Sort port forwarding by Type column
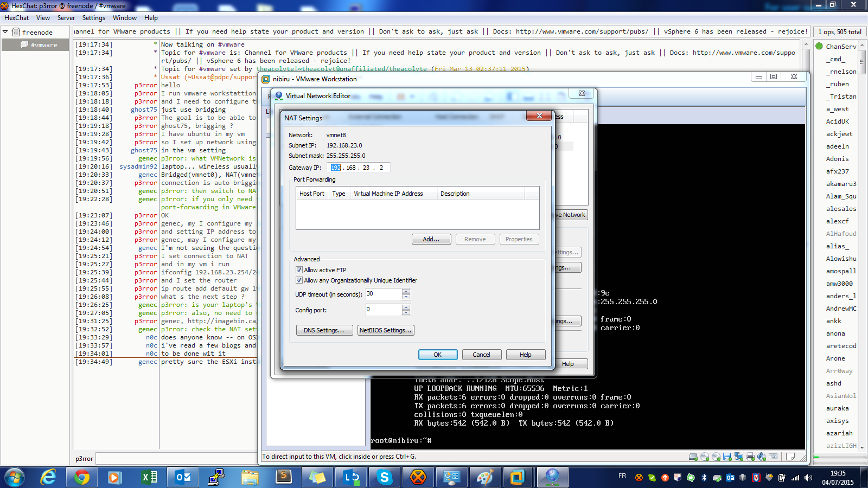868x488 pixels. 339,194
